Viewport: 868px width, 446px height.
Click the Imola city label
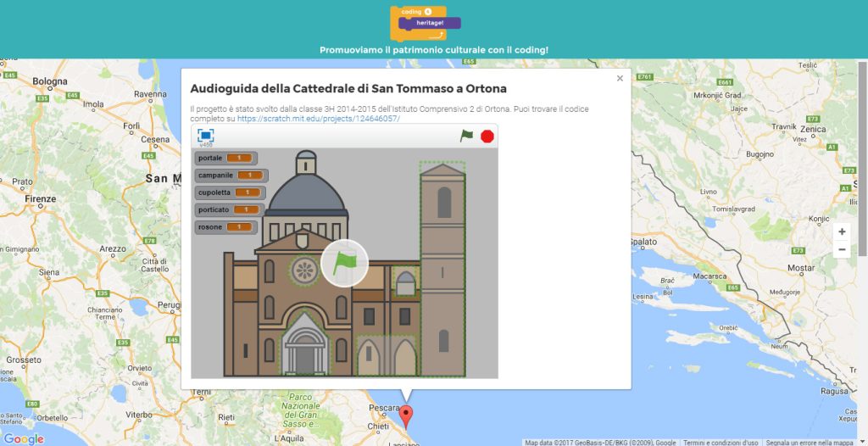(93, 103)
